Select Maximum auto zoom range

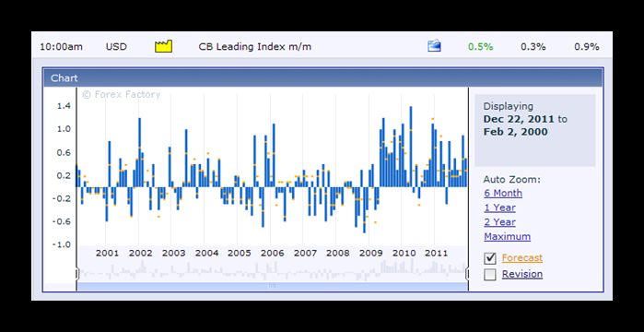click(x=508, y=237)
